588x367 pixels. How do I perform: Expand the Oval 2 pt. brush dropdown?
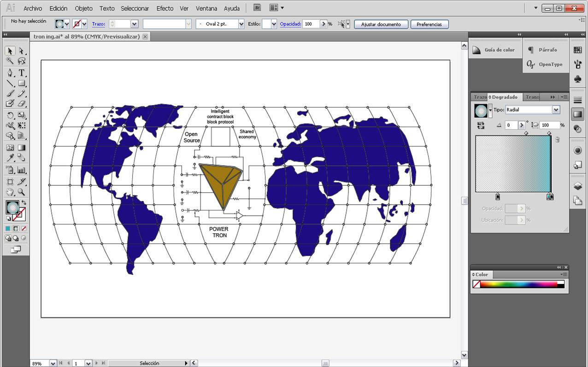[x=241, y=24]
